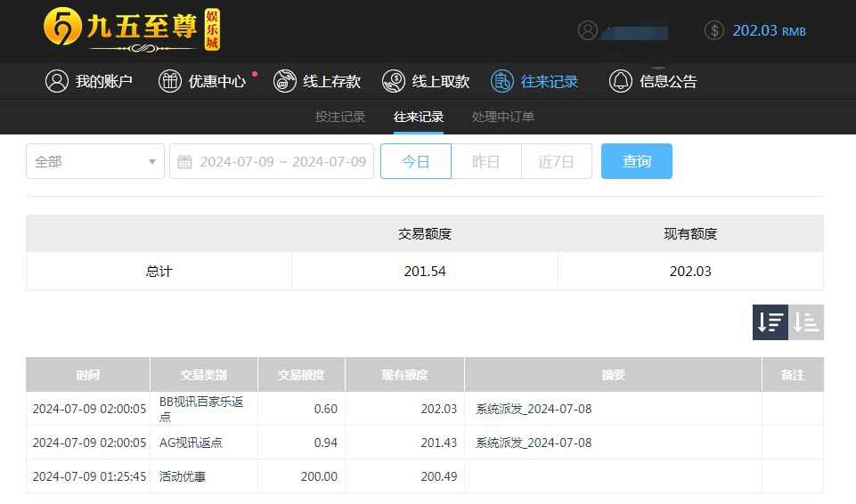This screenshot has width=856, height=504.
Task: Open the date range picker field
Action: [272, 161]
